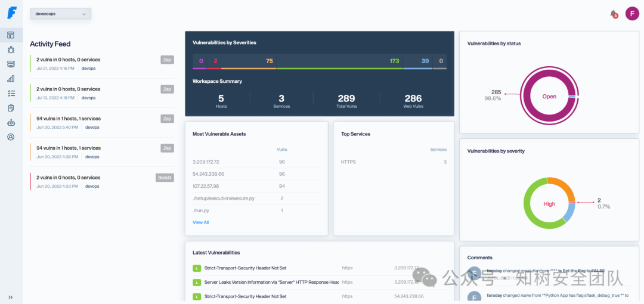Click the Comments panel heading

(x=479, y=258)
